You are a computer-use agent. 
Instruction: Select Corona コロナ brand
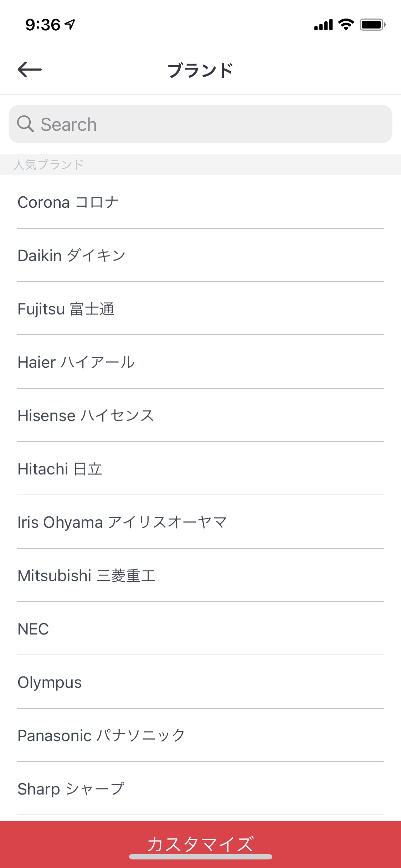68,202
